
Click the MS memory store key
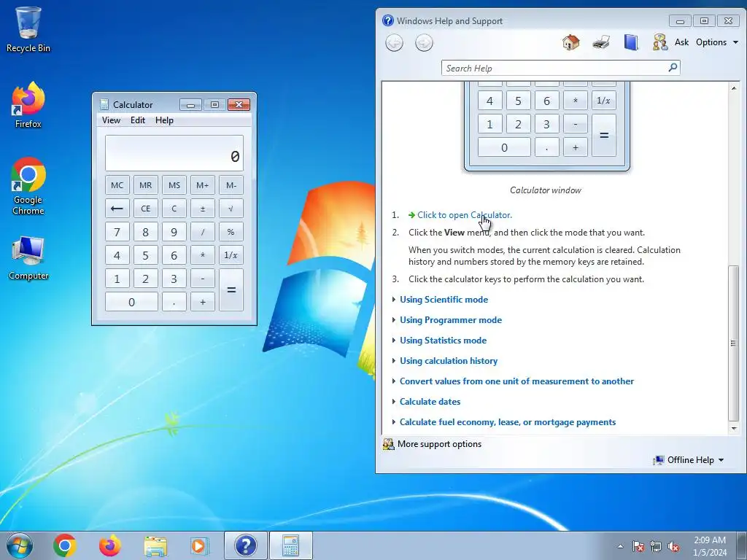(174, 185)
